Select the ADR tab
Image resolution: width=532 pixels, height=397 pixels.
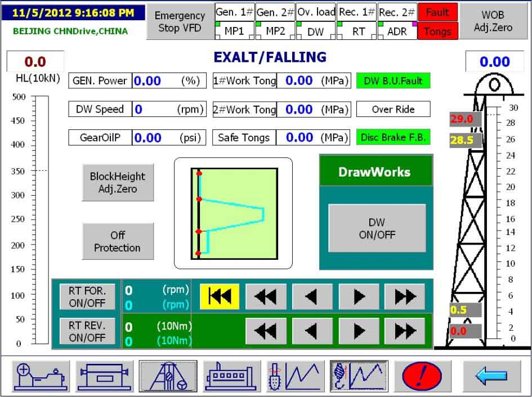[397, 31]
